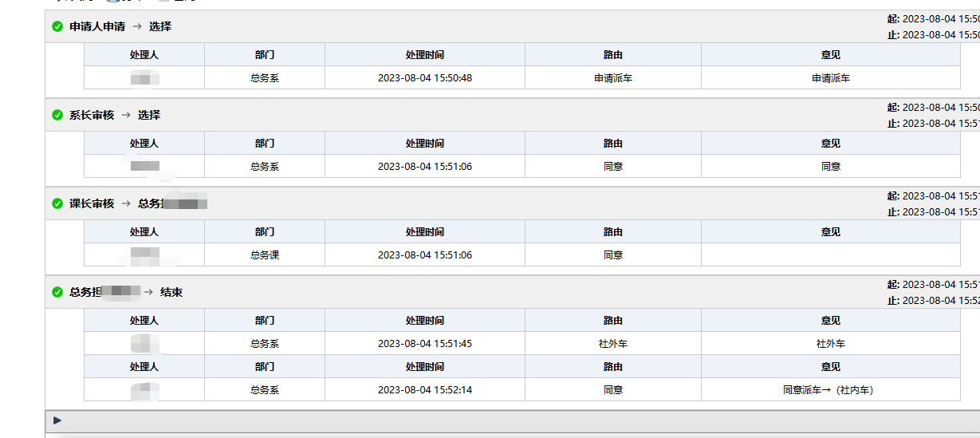Click the empty opinion cell in 课长审核
The image size is (980, 438).
point(830,255)
